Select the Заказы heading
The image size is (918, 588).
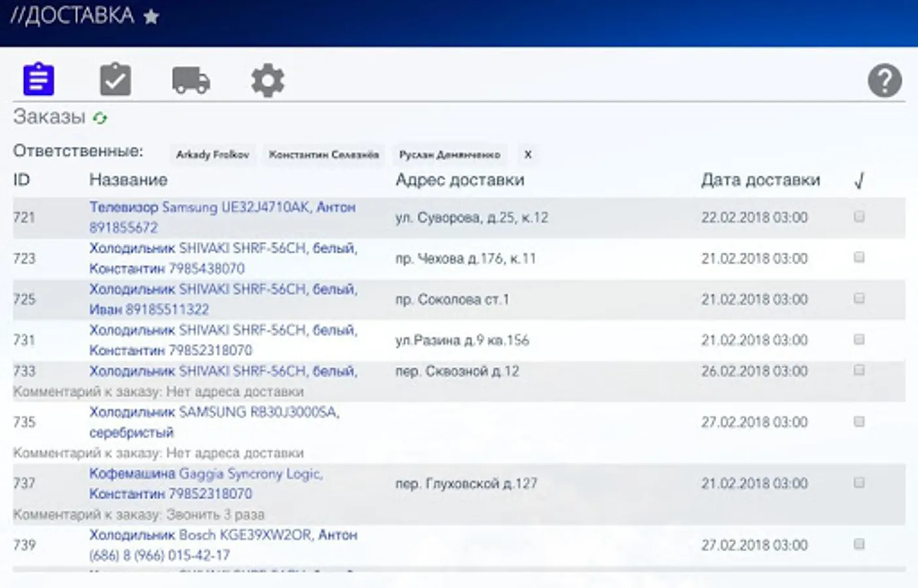coord(50,116)
